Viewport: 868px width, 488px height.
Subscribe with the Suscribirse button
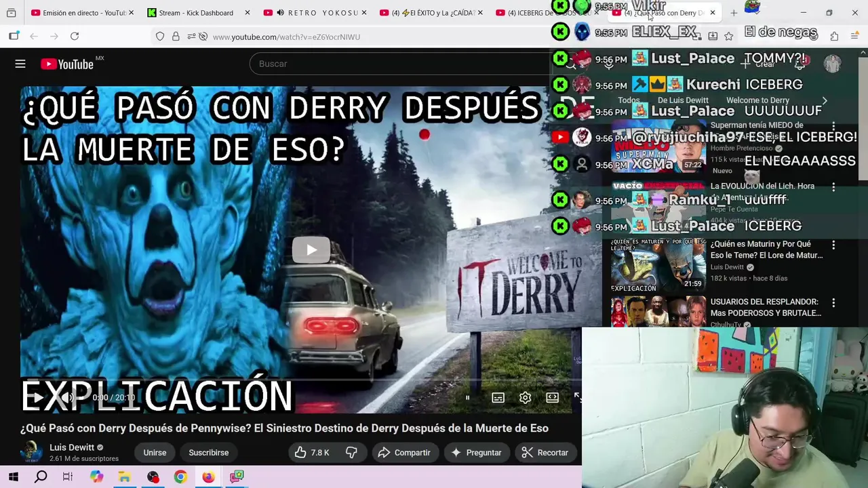209,453
